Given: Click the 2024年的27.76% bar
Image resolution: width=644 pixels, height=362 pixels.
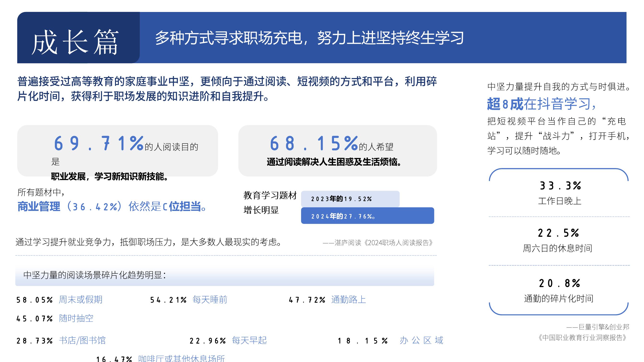Looking at the screenshot, I should 367,216.
